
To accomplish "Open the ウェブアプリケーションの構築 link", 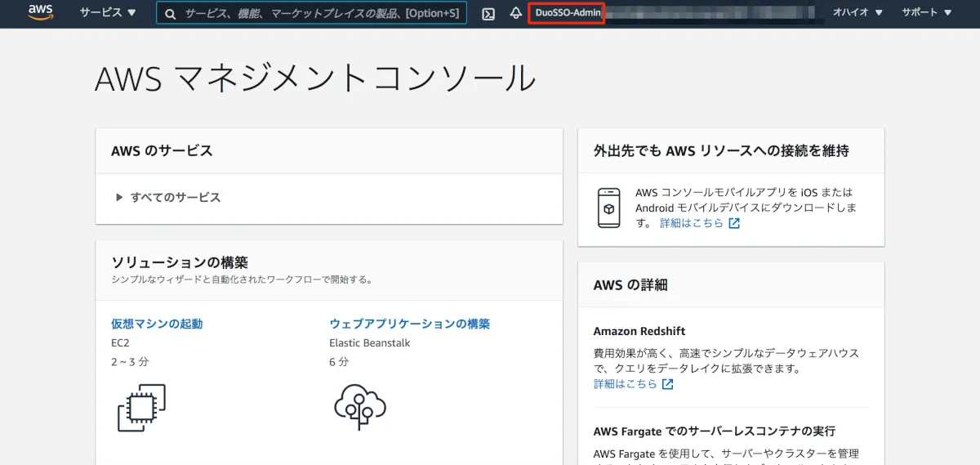I will tap(409, 324).
